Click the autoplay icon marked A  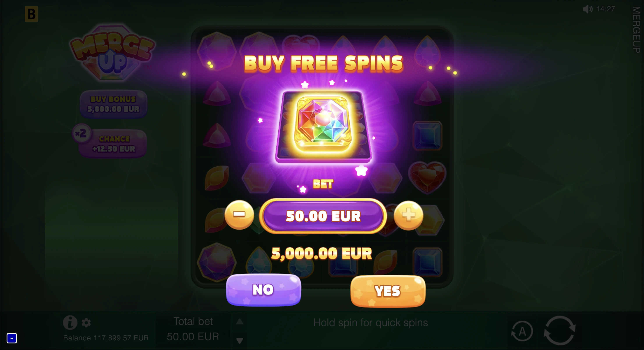click(522, 332)
